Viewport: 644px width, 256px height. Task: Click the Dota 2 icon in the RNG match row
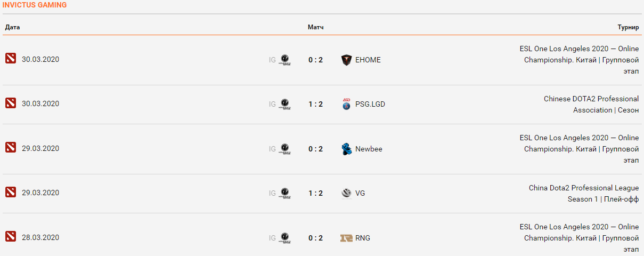pos(11,236)
